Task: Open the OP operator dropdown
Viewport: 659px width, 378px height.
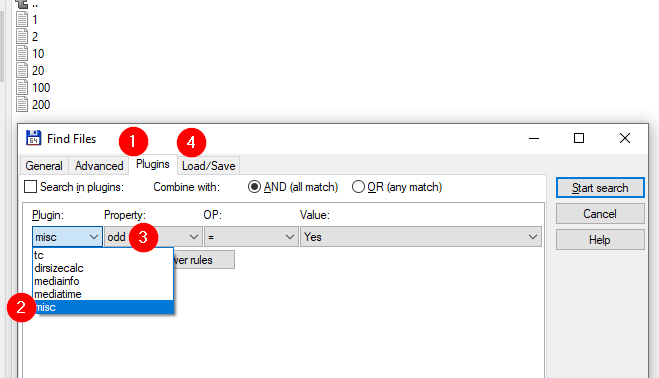Action: (x=251, y=237)
